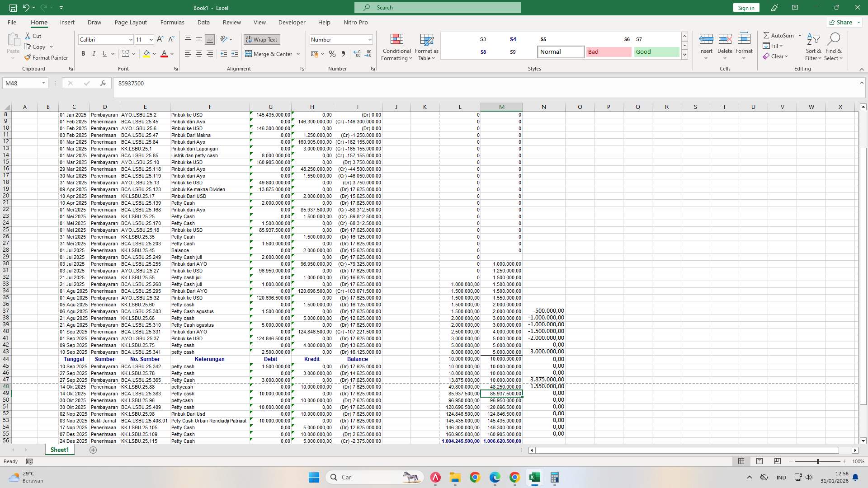
Task: Open the Nitro Pro menu
Action: click(x=355, y=22)
